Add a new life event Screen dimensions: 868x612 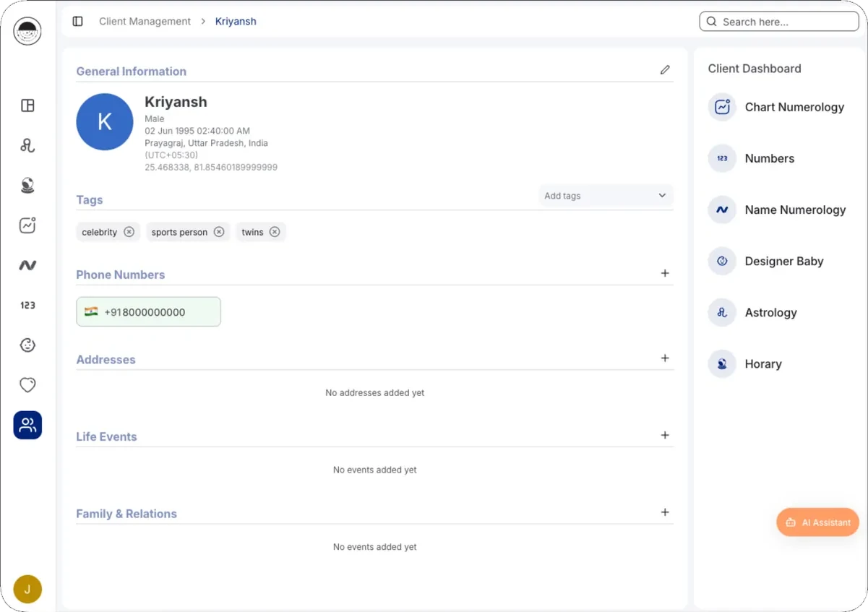point(665,435)
